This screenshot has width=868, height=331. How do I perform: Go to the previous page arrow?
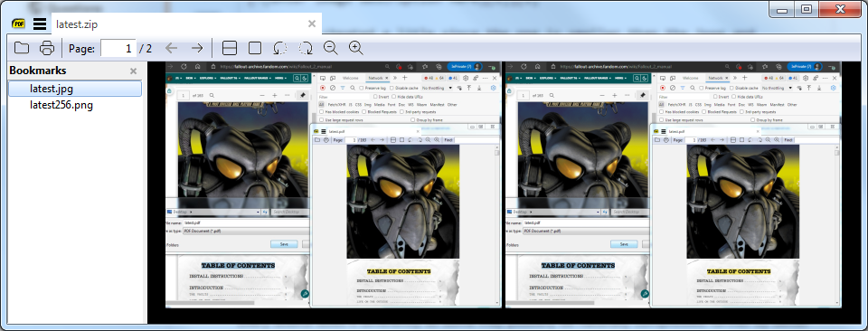172,48
